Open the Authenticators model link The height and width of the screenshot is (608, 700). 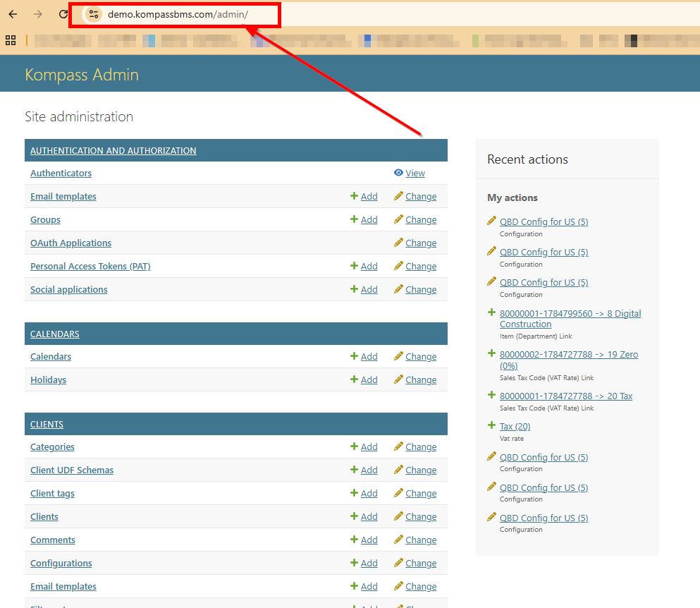[61, 174]
